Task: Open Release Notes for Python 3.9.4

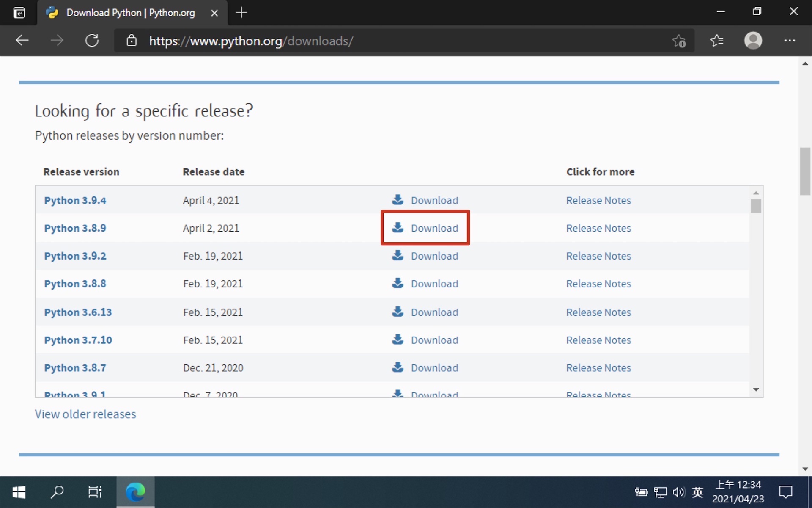Action: click(x=598, y=200)
